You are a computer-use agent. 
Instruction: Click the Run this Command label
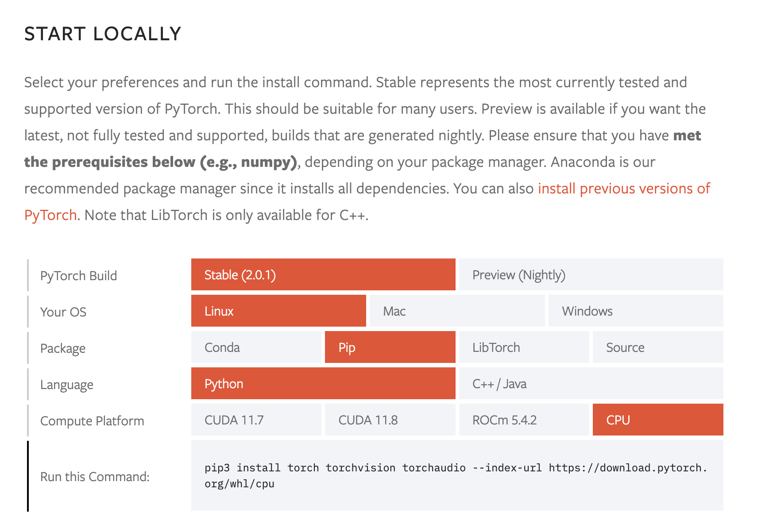pyautogui.click(x=95, y=477)
